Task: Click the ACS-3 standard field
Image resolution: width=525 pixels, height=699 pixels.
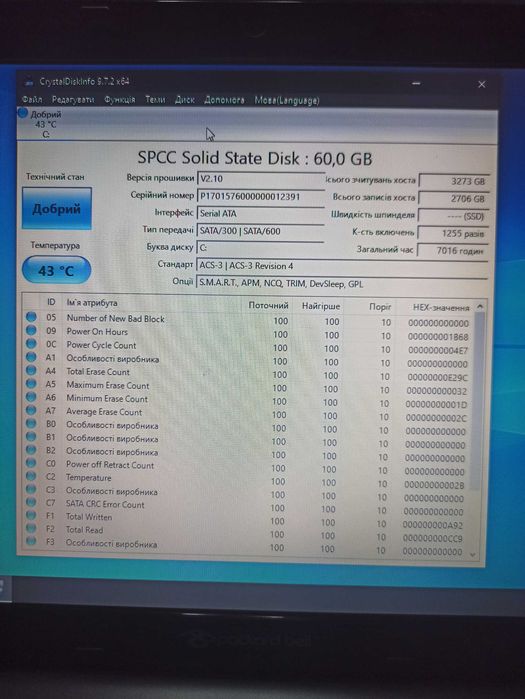Action: (341, 266)
